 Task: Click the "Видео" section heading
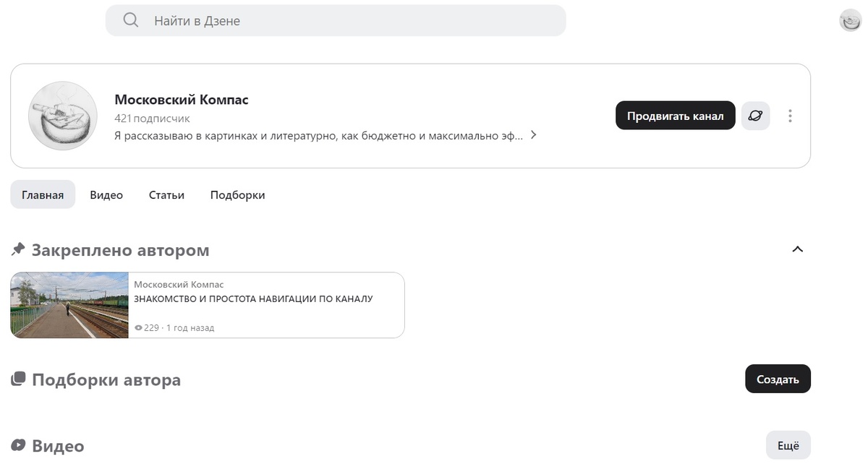[x=58, y=447]
